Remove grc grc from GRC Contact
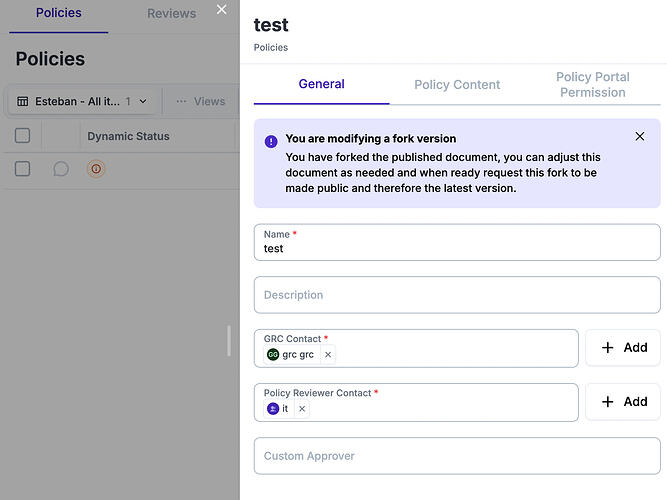667x500 pixels. pos(328,355)
